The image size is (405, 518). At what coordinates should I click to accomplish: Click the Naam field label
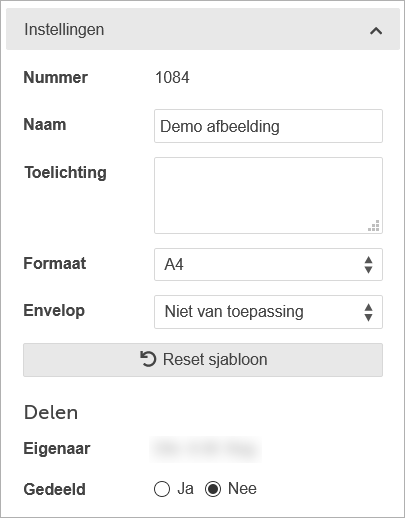click(45, 125)
